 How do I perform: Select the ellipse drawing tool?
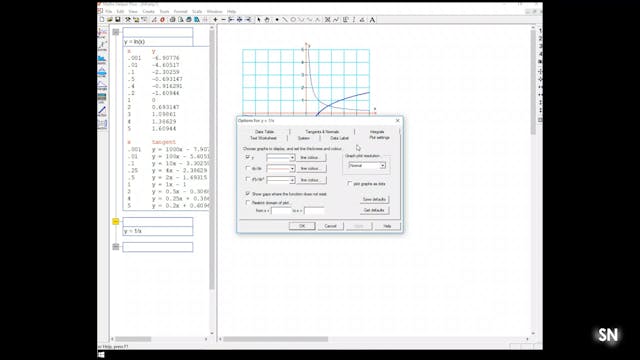pyautogui.click(x=293, y=20)
